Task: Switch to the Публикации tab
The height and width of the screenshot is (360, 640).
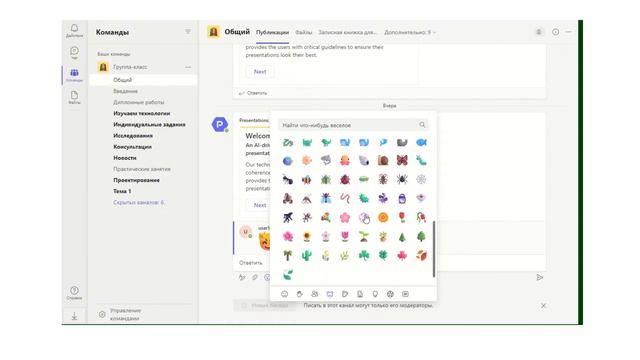Action: point(272,32)
